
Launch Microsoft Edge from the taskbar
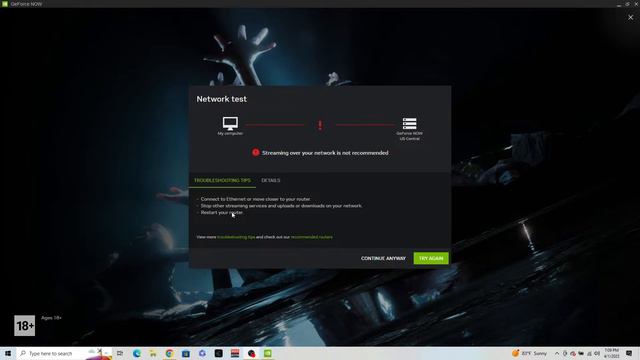click(137, 353)
